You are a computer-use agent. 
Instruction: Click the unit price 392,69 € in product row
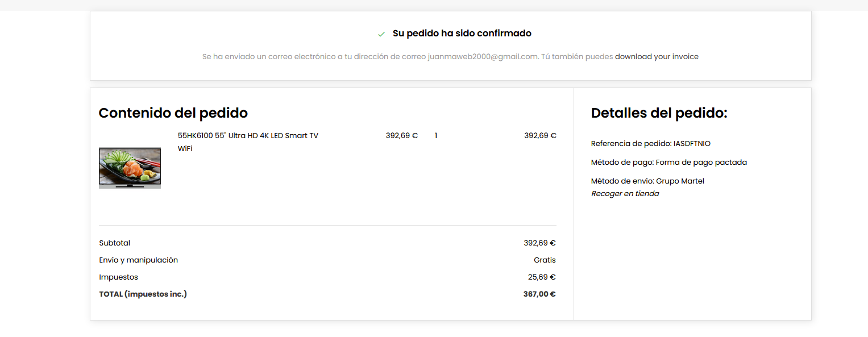(x=401, y=136)
